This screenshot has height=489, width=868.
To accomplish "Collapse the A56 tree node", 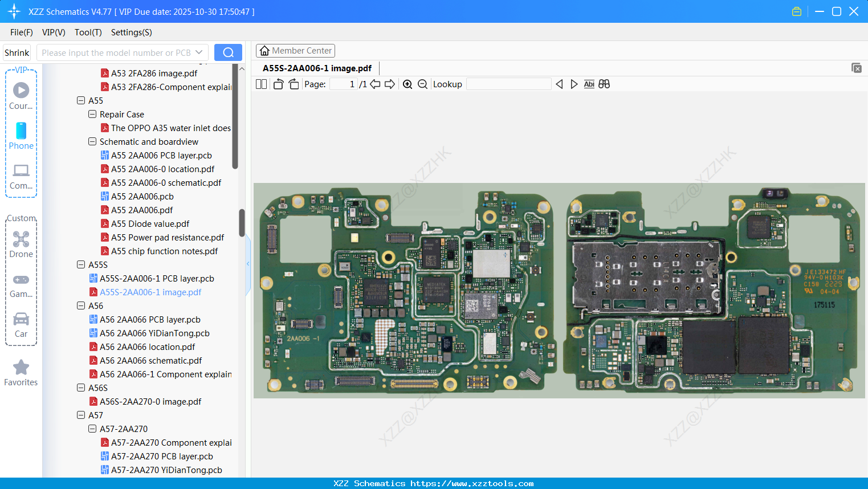I will pos(81,305).
